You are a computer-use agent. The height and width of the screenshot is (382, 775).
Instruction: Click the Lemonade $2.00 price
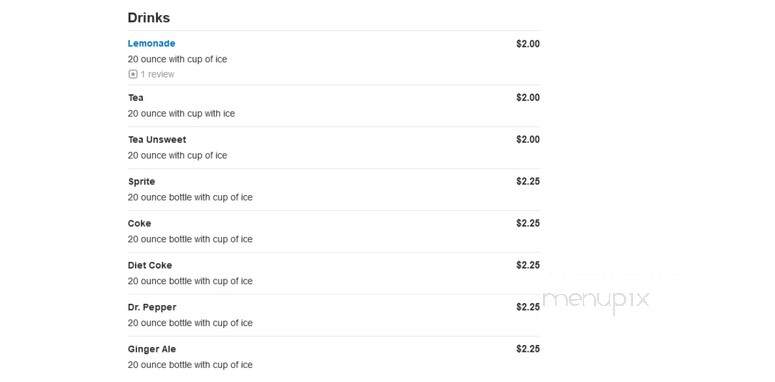pyautogui.click(x=528, y=44)
